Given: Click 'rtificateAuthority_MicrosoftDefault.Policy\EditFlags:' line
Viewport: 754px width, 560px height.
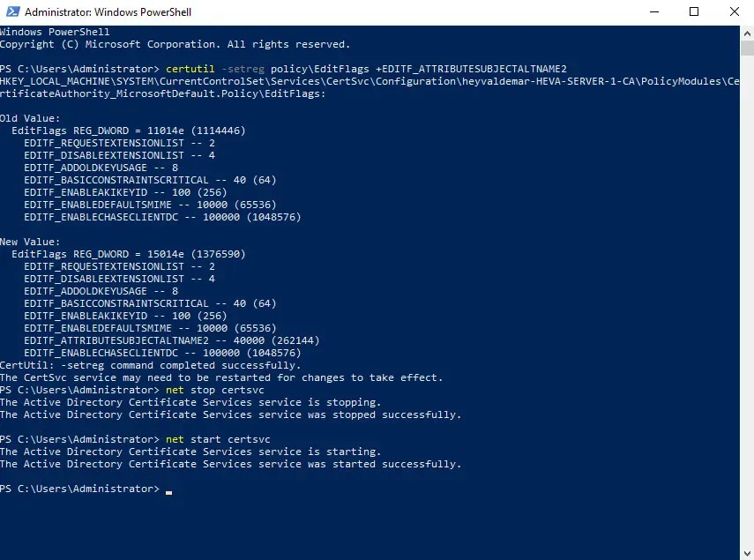Looking at the screenshot, I should (x=163, y=93).
